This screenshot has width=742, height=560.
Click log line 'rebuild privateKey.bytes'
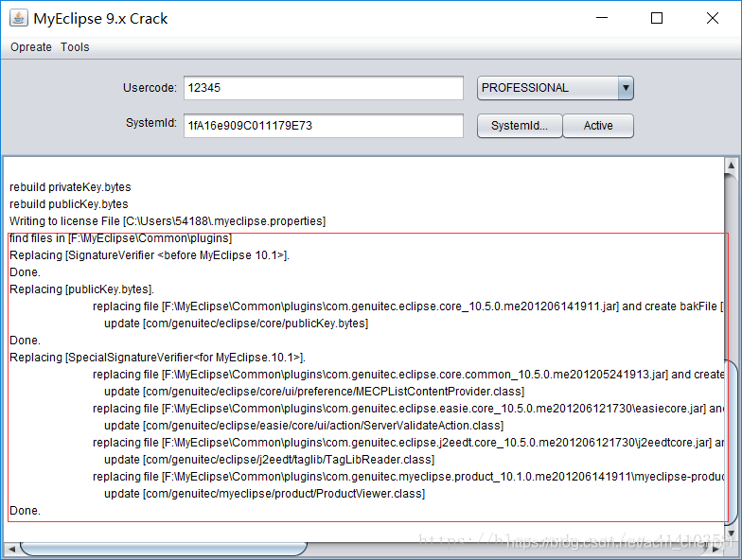pyautogui.click(x=70, y=187)
